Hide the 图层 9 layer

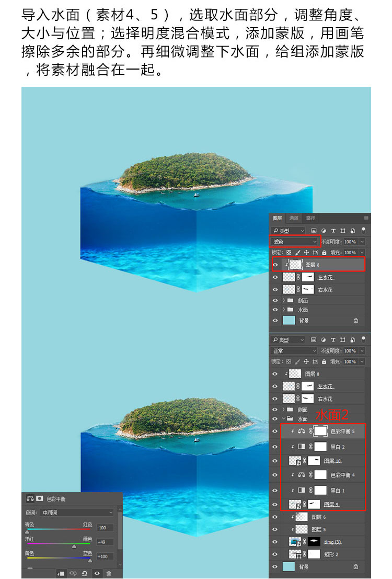(x=275, y=504)
